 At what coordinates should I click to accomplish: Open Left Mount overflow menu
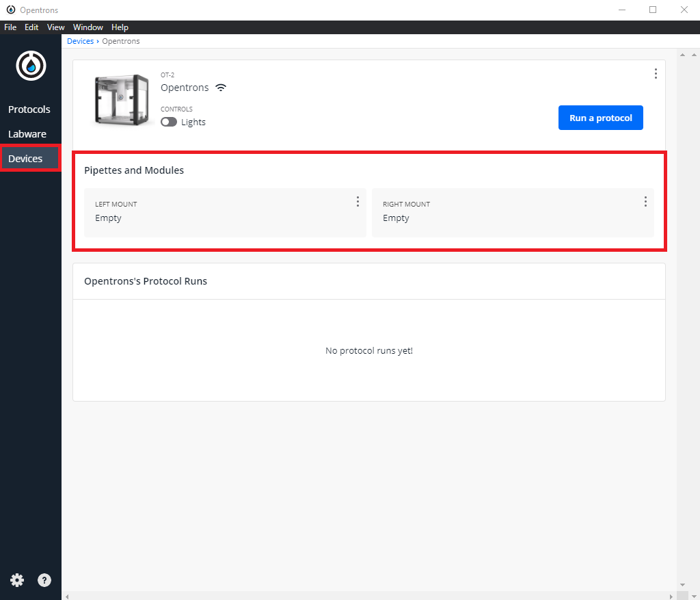(358, 202)
